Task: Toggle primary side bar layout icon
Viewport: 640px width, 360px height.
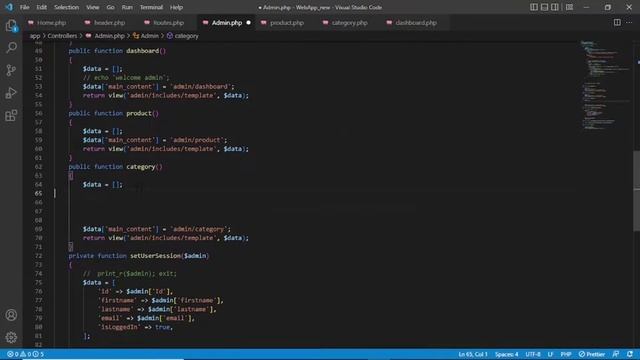Action: pyautogui.click(x=533, y=7)
